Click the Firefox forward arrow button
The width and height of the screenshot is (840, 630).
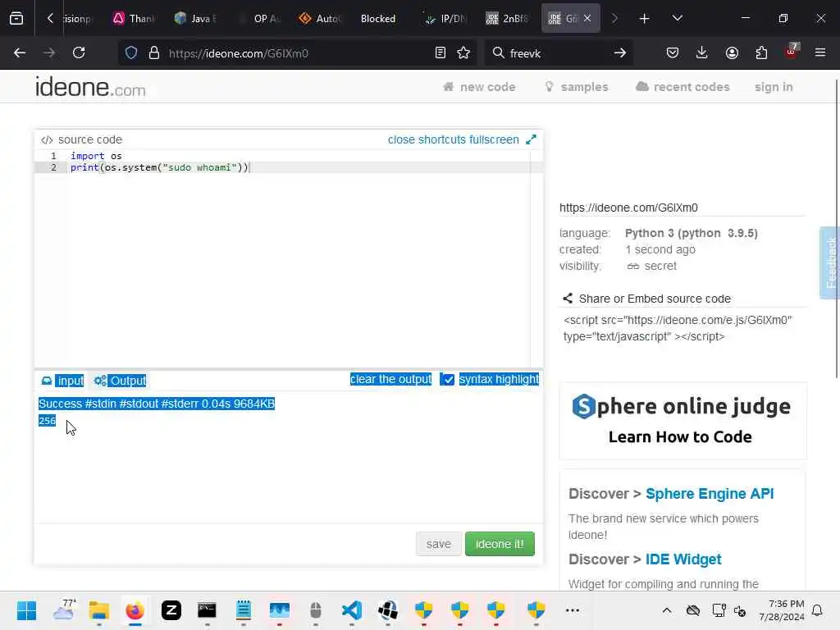point(48,53)
